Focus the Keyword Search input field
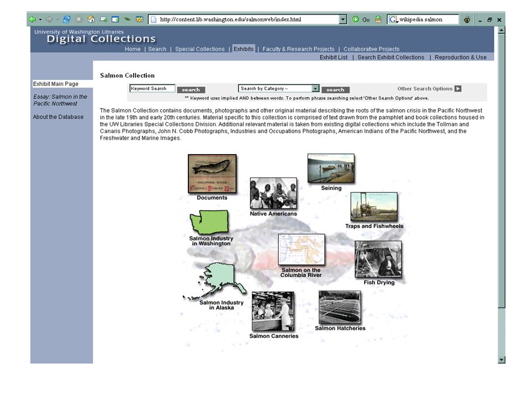This screenshot has height=399, width=532. (152, 89)
